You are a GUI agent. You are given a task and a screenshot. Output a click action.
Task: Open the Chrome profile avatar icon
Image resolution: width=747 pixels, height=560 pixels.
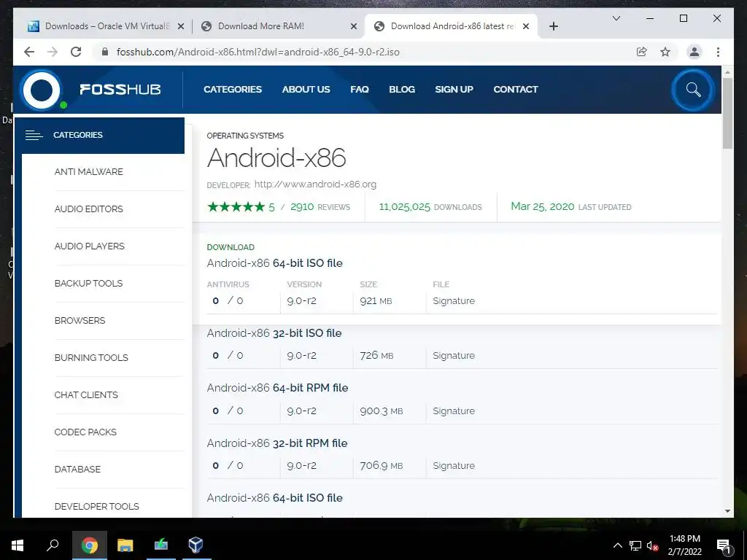click(694, 52)
